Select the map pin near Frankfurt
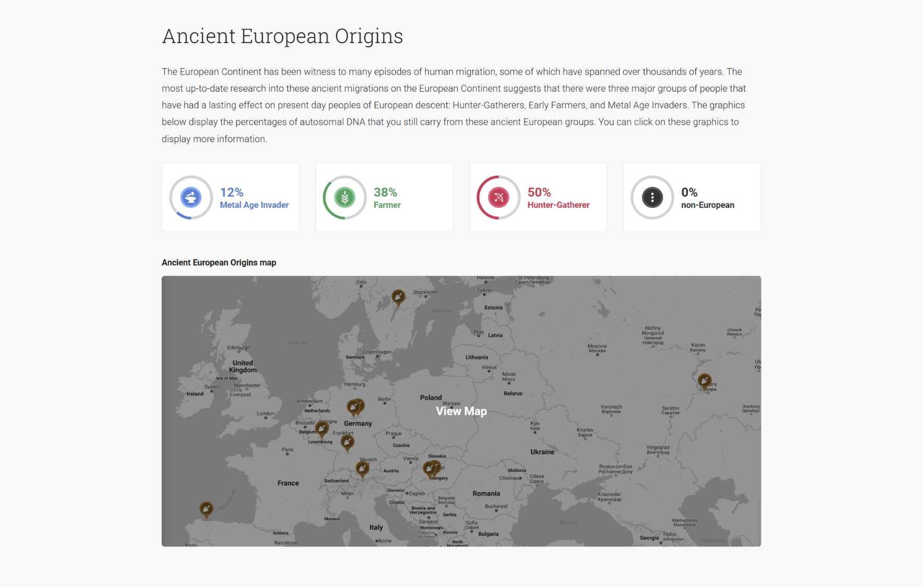 click(347, 442)
